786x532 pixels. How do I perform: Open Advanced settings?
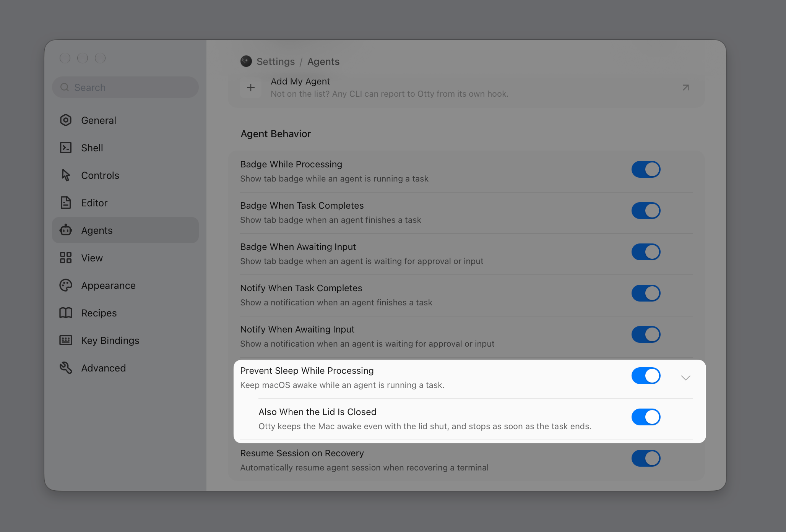point(125,368)
